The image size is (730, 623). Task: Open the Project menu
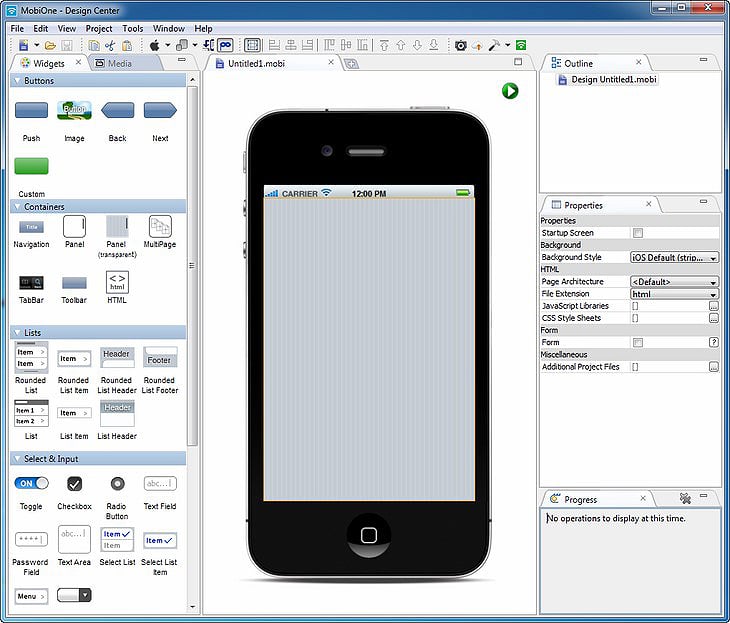pos(99,28)
